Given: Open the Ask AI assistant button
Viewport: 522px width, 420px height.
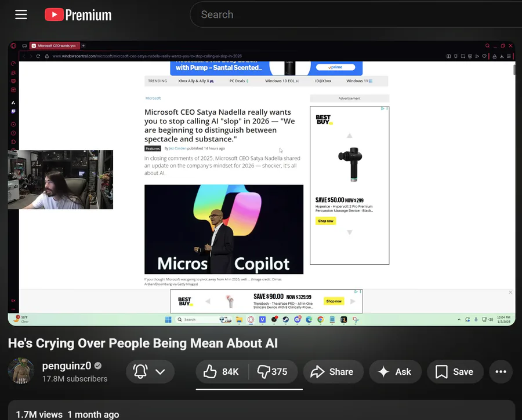Looking at the screenshot, I should click(395, 372).
